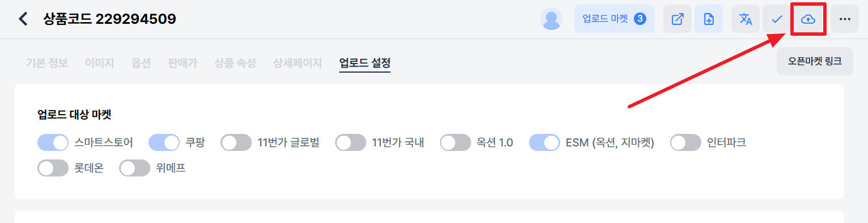Click the translate icon button
Image resolution: width=868 pixels, height=223 pixels.
pos(746,19)
